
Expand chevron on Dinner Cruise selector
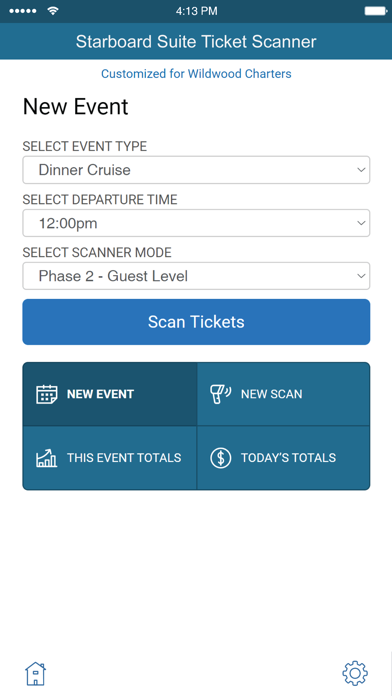361,170
